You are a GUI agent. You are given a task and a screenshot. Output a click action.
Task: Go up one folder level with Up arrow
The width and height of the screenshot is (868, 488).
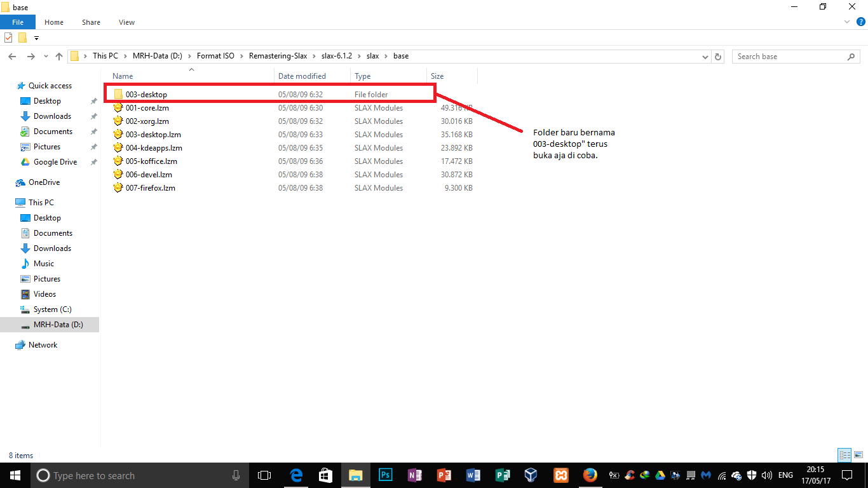click(x=59, y=57)
